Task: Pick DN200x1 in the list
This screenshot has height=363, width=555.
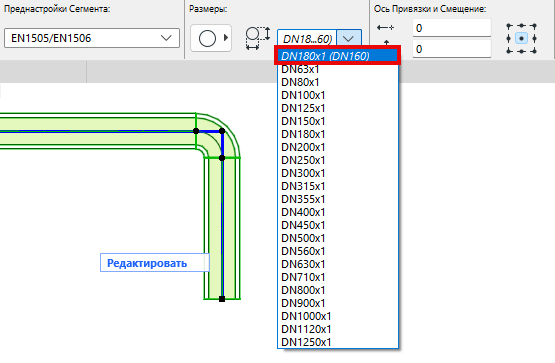Action: pyautogui.click(x=338, y=147)
